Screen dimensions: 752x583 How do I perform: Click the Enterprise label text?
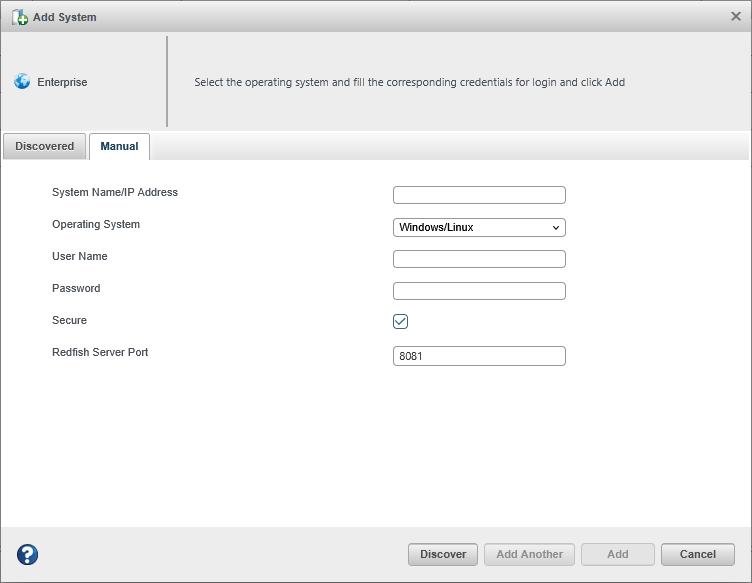tap(62, 82)
